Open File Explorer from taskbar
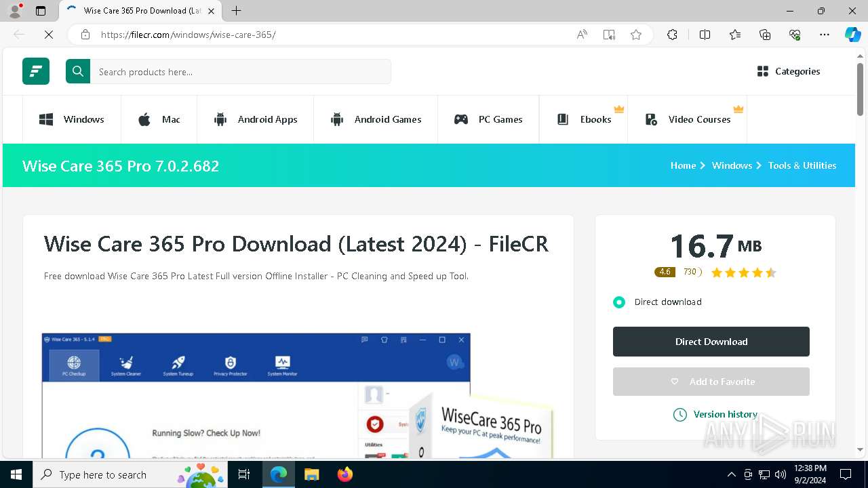The image size is (868, 488). coord(312,474)
